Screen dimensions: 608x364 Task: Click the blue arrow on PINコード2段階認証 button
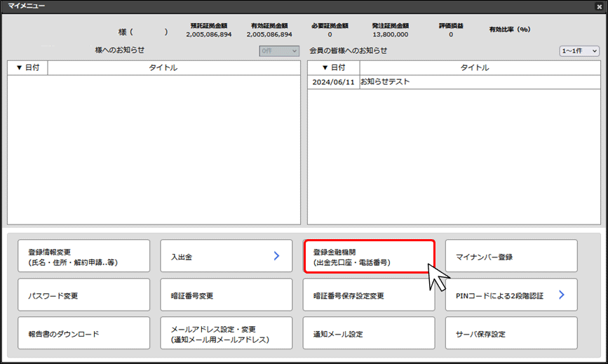point(562,295)
